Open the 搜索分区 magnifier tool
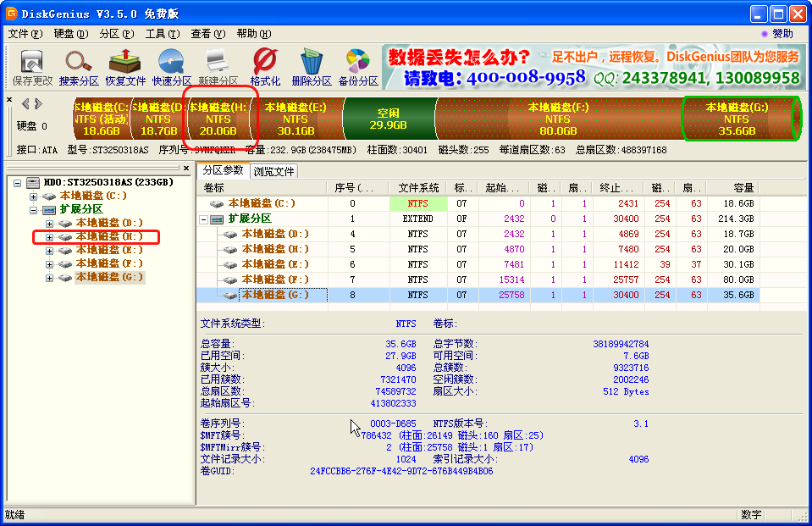 coord(79,67)
